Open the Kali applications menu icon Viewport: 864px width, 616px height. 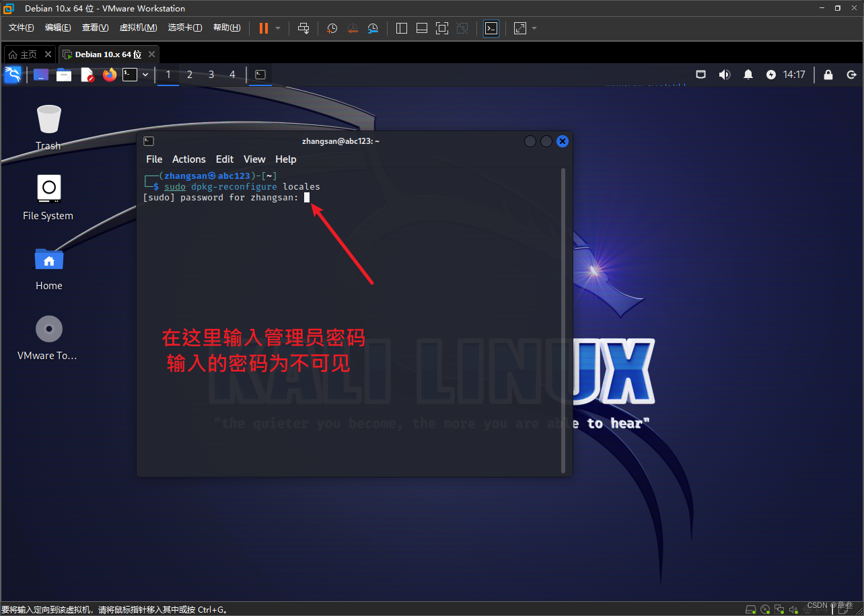pyautogui.click(x=12, y=75)
